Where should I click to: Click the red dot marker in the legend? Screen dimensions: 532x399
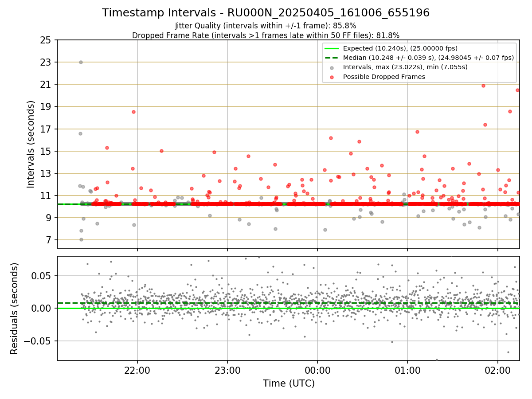[x=332, y=77]
